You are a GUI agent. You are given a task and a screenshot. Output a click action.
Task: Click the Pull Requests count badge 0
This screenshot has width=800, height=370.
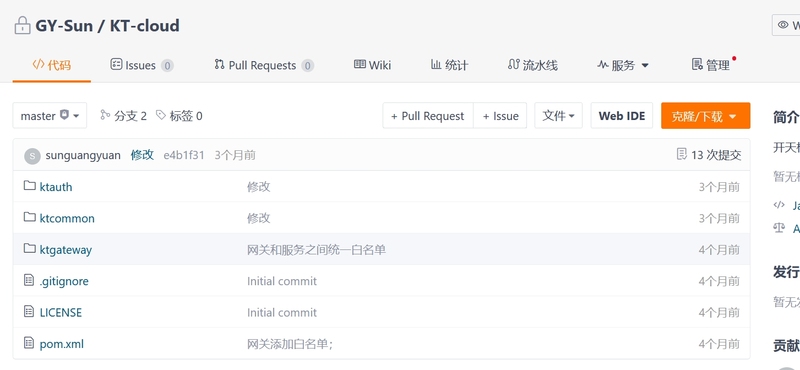pos(307,66)
